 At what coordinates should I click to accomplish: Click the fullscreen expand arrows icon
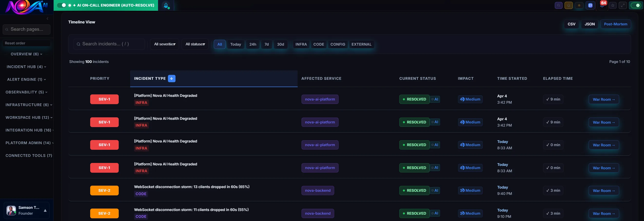pyautogui.click(x=623, y=5)
